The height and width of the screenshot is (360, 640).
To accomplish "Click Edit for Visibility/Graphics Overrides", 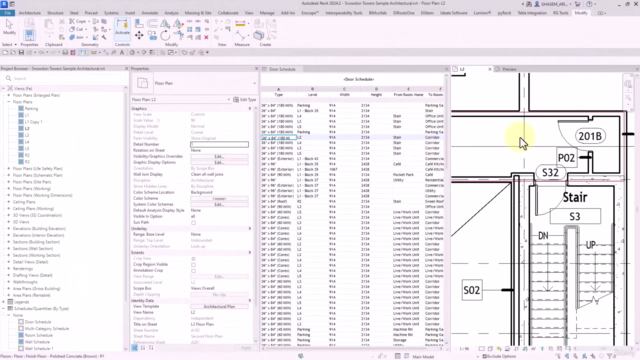I will tap(219, 157).
